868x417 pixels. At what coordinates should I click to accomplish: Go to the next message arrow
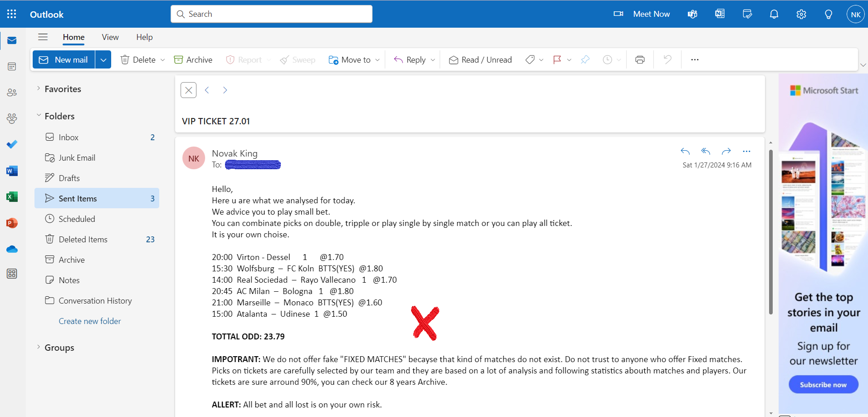click(225, 90)
